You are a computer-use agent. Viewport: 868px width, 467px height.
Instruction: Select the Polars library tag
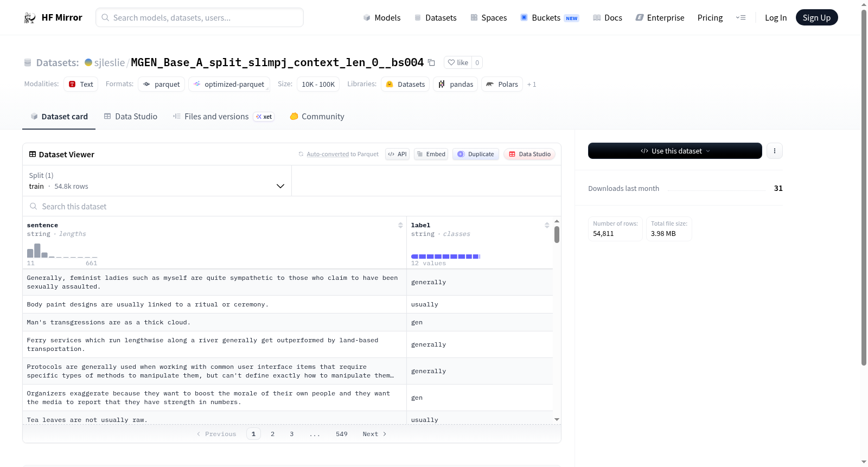(x=502, y=84)
